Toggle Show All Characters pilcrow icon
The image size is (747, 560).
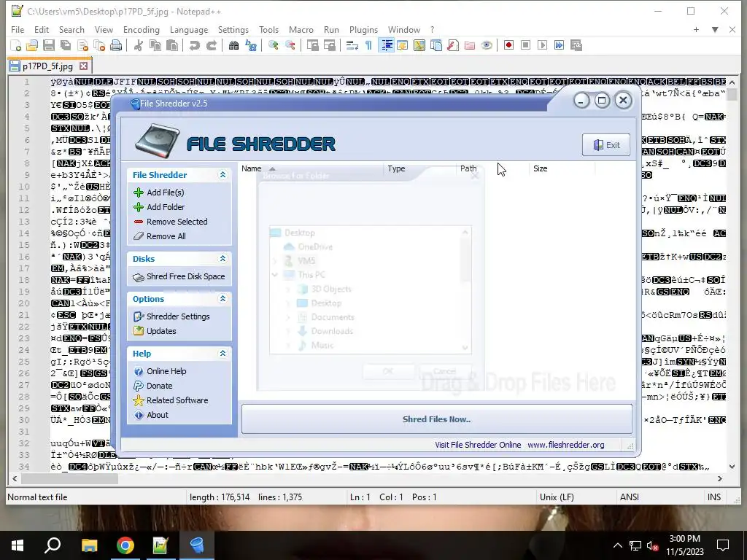tap(368, 46)
